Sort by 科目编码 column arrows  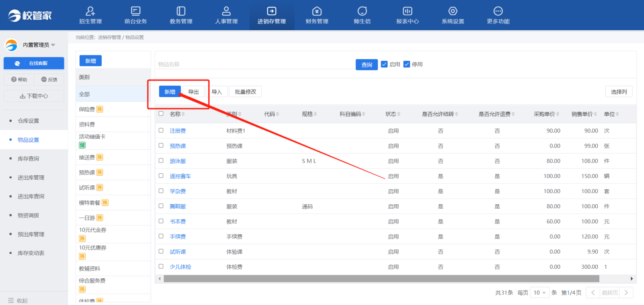tap(363, 114)
